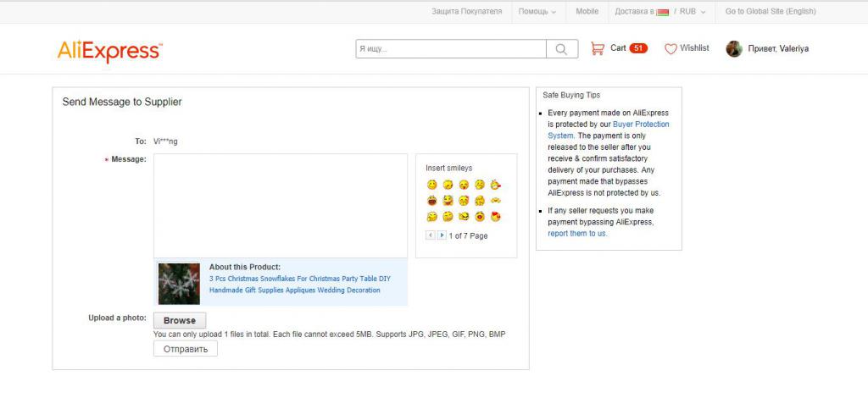Open the Wishlist link
Viewport: 868px width, 415px height.
(694, 48)
